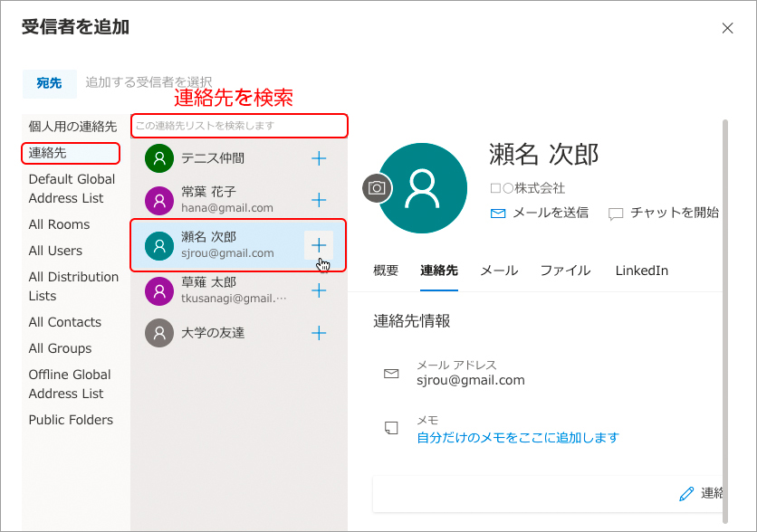Image resolution: width=757 pixels, height=532 pixels.
Task: Click メールを送信 link
Action: (540, 214)
